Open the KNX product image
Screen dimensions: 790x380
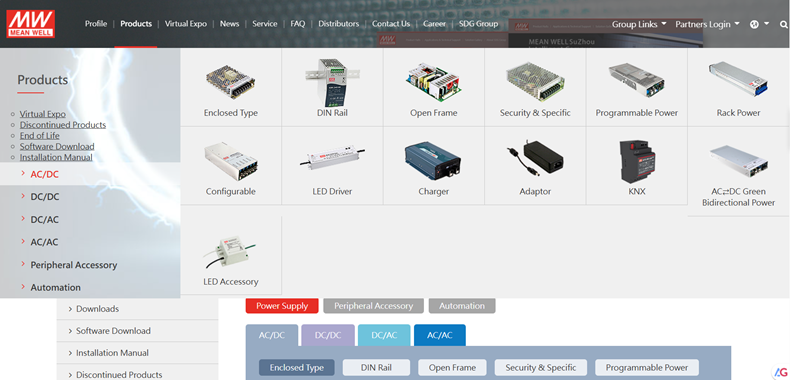[x=637, y=161]
